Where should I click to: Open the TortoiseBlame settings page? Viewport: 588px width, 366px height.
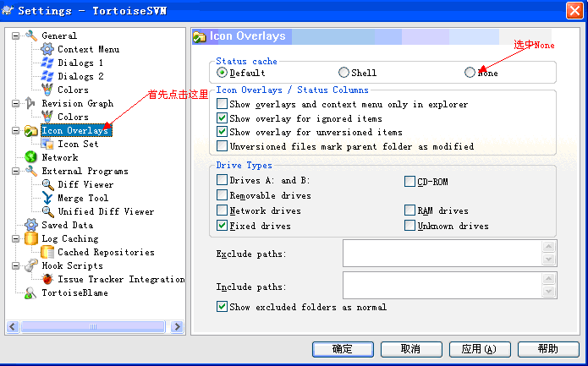coord(75,292)
